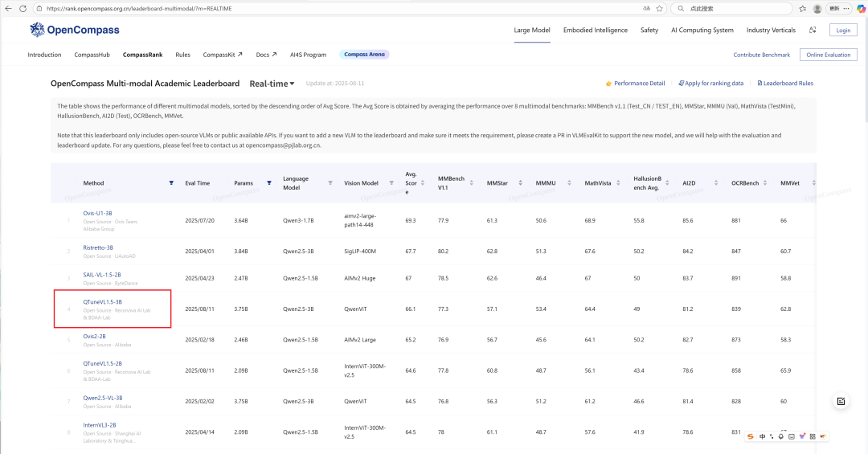Open the browser profile avatar

click(817, 8)
